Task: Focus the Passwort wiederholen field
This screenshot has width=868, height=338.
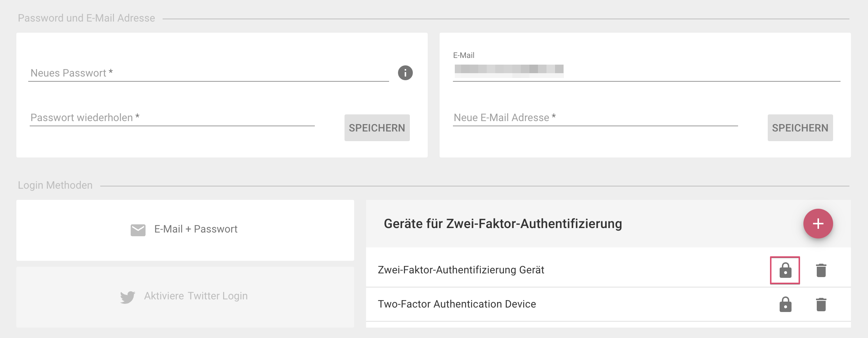Action: (x=172, y=118)
